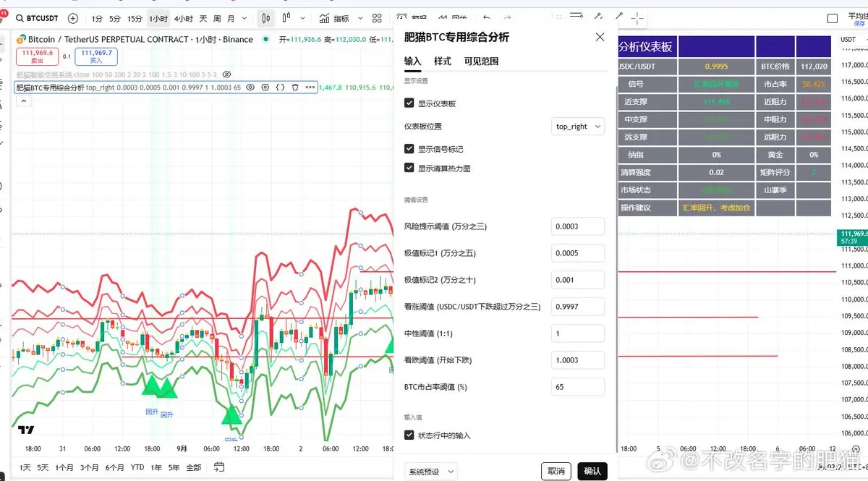868x481 pixels.
Task: Click the TradingView logo on chart
Action: pos(26,430)
